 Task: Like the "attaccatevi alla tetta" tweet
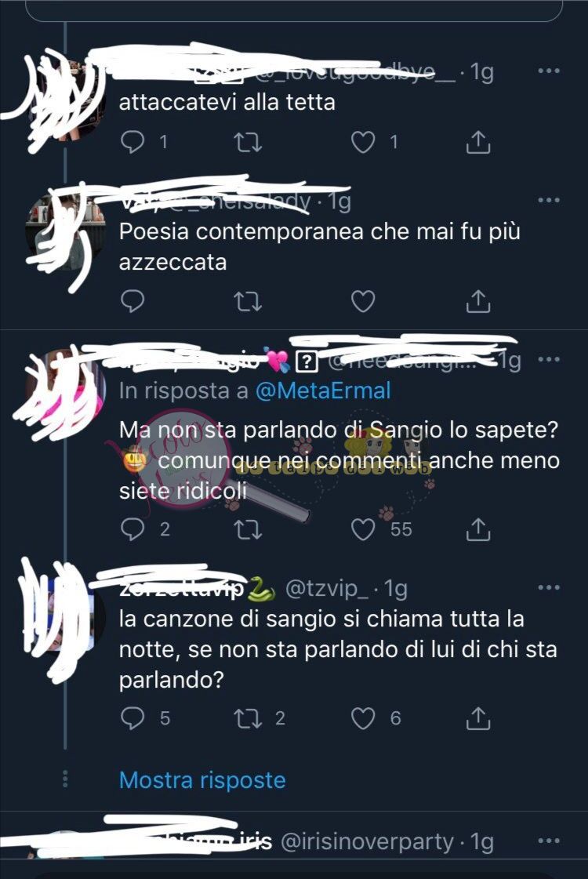(363, 142)
